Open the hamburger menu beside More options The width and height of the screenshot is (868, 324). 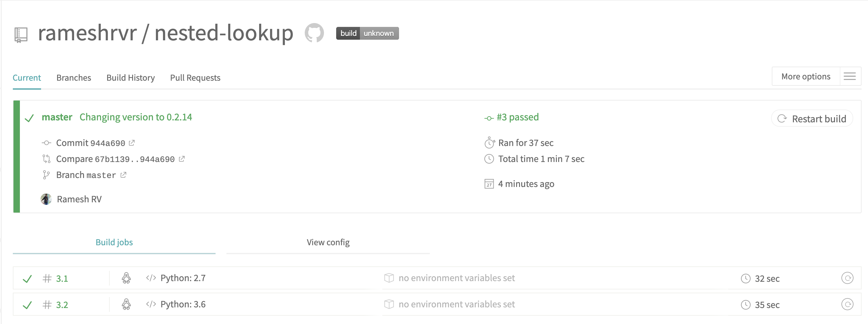click(x=850, y=77)
